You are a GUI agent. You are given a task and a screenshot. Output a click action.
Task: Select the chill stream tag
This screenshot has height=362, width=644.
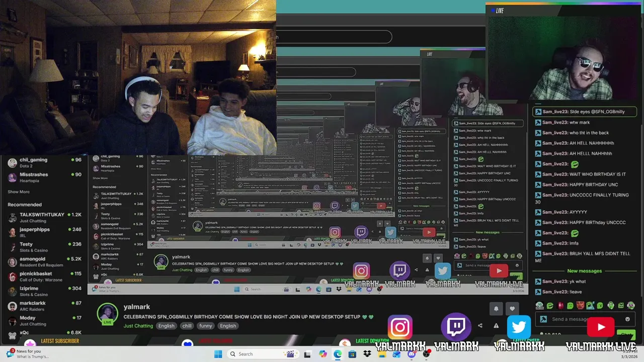(x=187, y=326)
